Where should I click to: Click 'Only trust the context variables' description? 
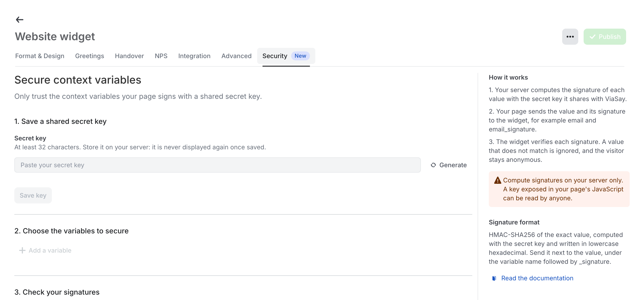(x=138, y=96)
